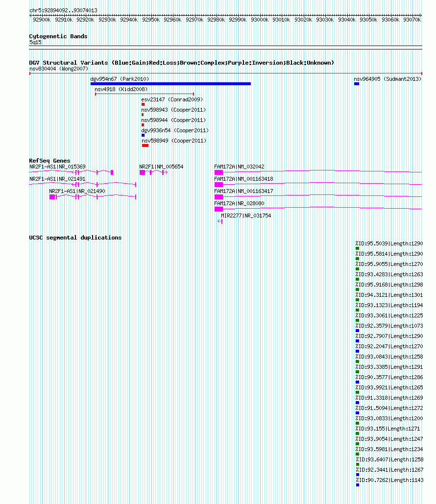Viewport: 436px width, 504px height.
Task: Click the red loss line of nsv4918
Action: [145, 94]
